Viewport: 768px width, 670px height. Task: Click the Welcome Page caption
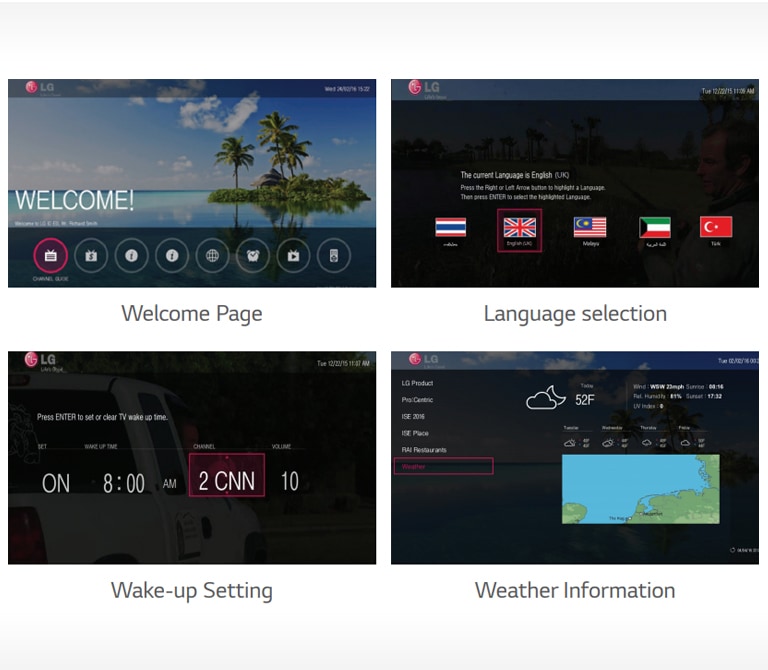coord(192,314)
